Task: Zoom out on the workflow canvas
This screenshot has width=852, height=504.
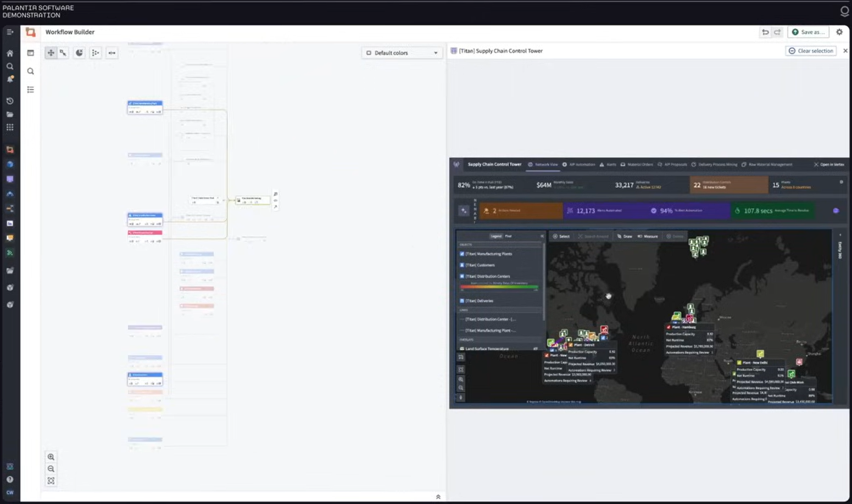Action: point(51,469)
